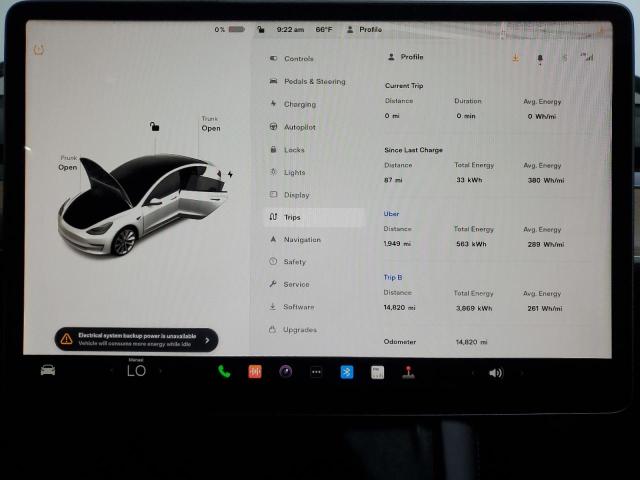
Task: Open the Lights settings
Action: tap(287, 172)
